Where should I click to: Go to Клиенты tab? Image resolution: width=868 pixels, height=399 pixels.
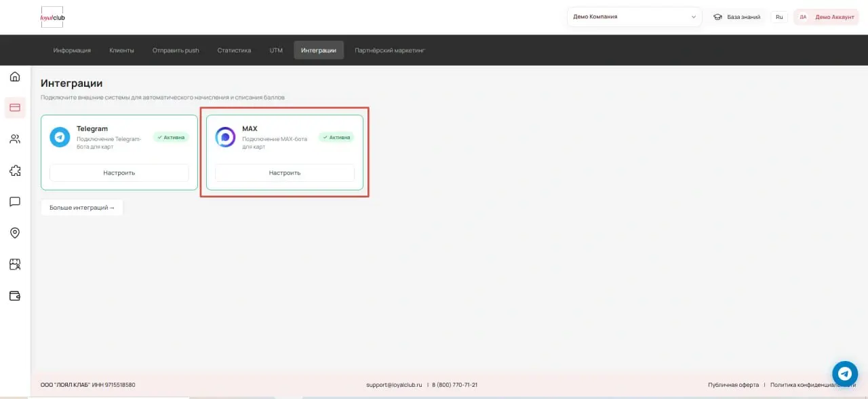tap(121, 50)
